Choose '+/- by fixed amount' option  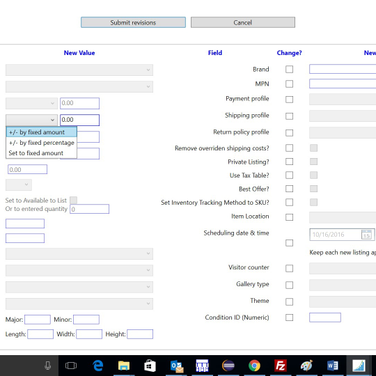(x=42, y=132)
